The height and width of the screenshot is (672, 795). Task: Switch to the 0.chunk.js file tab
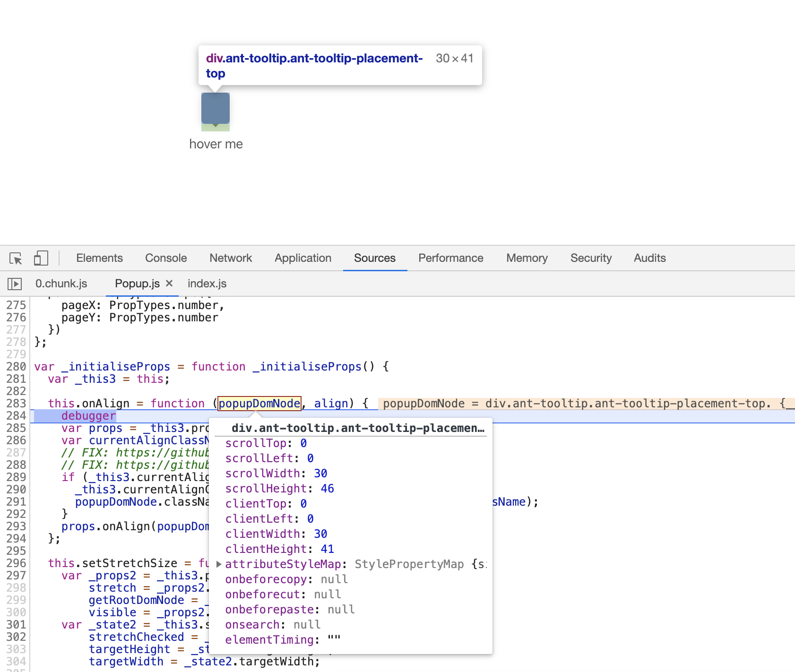[x=61, y=283]
